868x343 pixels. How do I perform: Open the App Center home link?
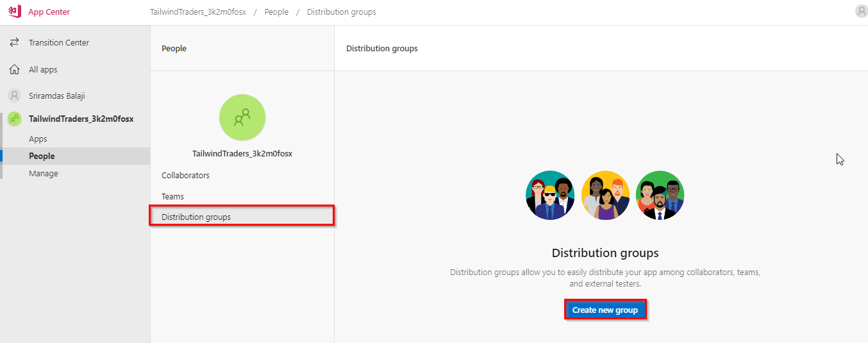coord(49,12)
